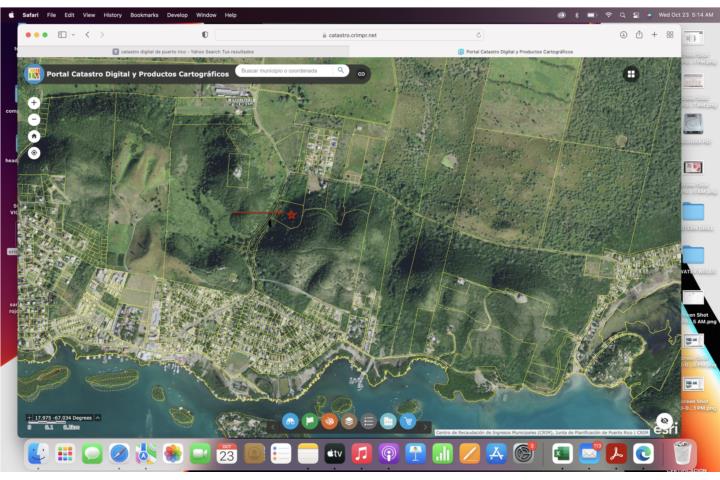Toggle the Safari sidebar button
720x480 pixels.
pos(62,35)
